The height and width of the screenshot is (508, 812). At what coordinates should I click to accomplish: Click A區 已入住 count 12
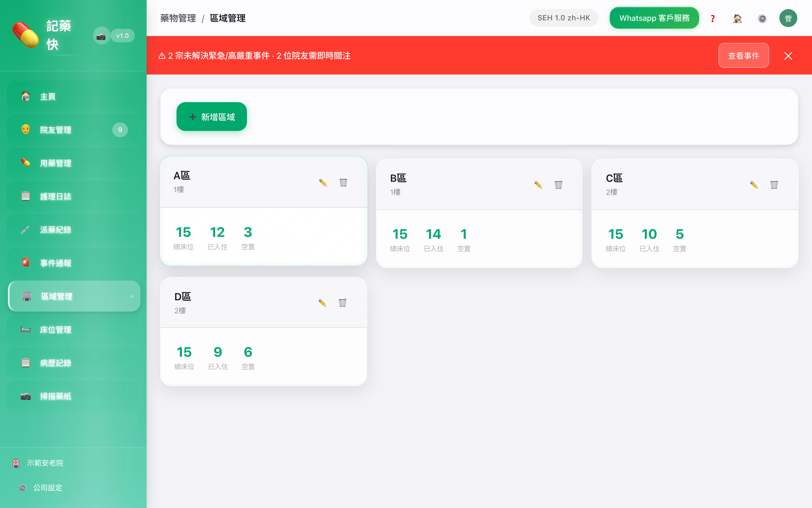217,232
